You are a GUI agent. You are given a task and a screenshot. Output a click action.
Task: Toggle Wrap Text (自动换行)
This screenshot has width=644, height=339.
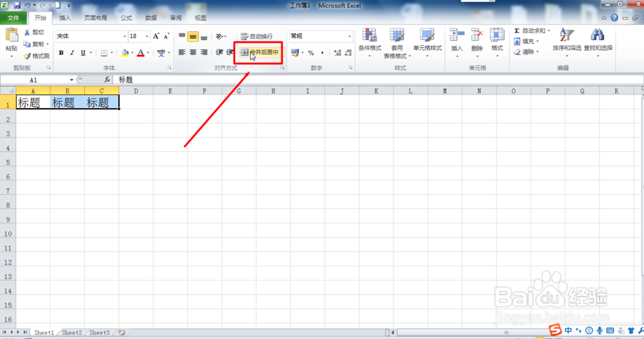(257, 37)
